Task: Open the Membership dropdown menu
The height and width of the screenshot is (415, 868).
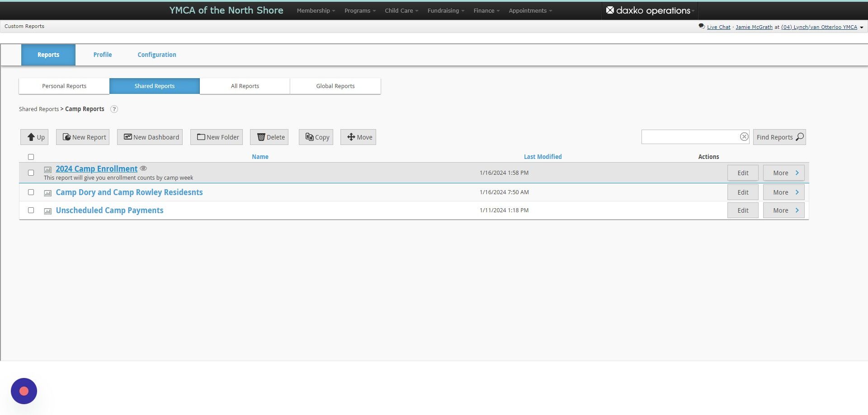Action: point(316,10)
